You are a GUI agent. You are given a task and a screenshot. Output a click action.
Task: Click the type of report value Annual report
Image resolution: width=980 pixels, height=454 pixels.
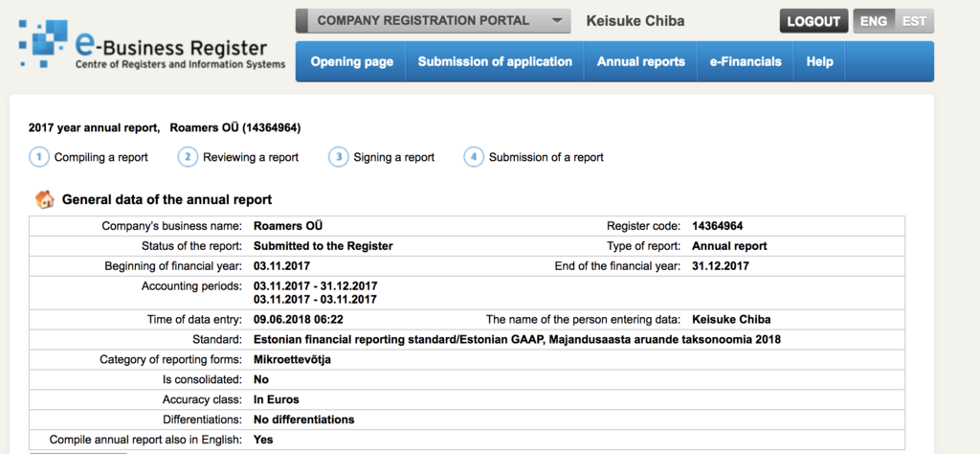[x=729, y=246]
